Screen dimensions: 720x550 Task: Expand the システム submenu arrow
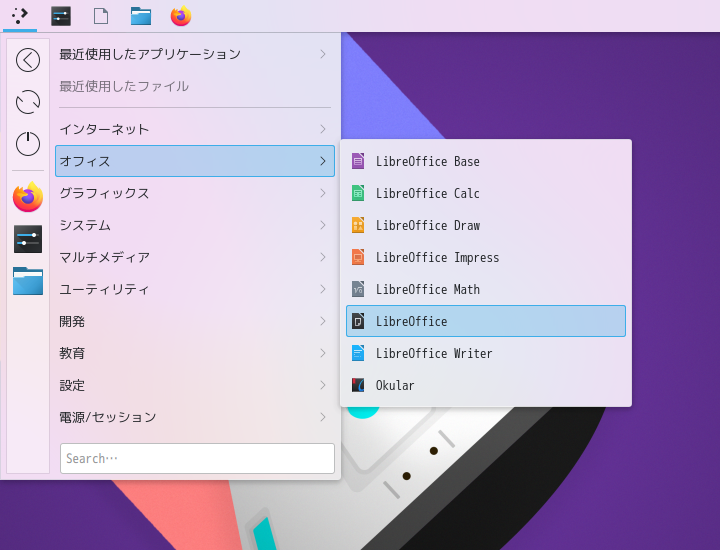(323, 225)
